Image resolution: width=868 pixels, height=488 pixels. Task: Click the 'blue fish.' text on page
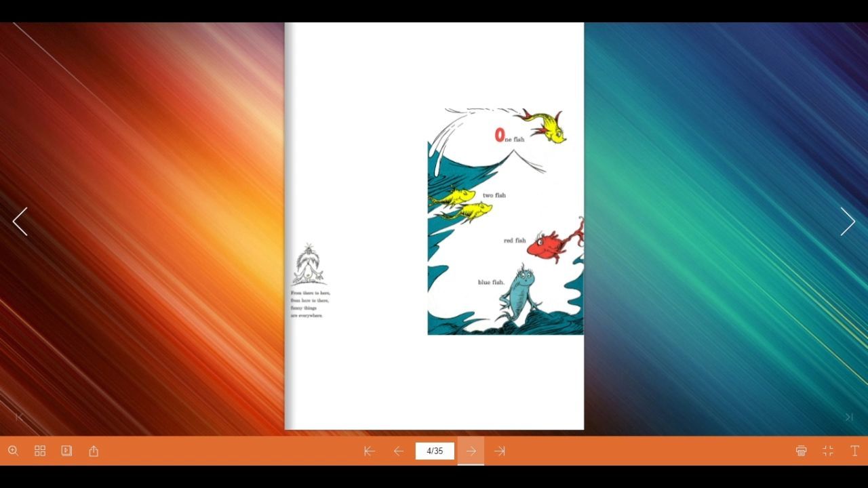click(491, 282)
